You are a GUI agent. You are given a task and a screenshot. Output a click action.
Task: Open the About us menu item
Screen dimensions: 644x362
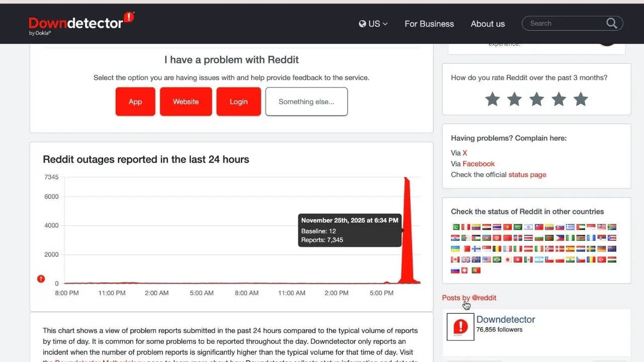[x=488, y=24]
